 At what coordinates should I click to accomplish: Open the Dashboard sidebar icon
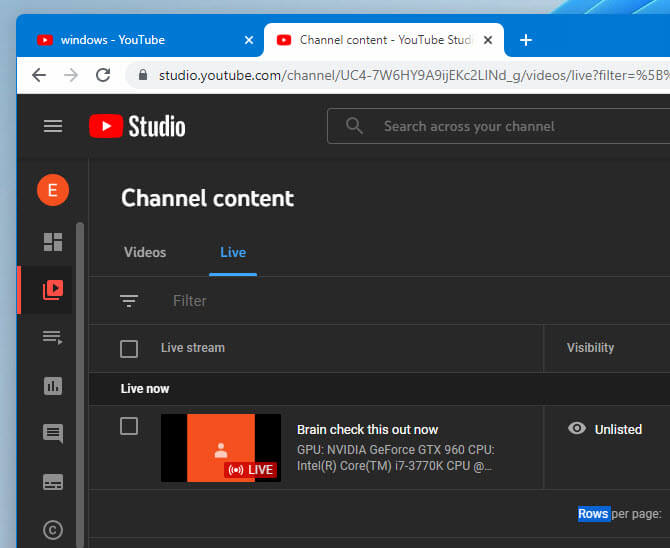pos(53,242)
